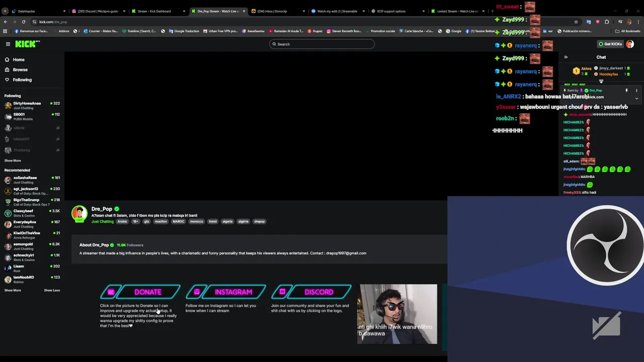644x362 pixels.
Task: Open EverydayAva recommended channel
Action: [32, 224]
